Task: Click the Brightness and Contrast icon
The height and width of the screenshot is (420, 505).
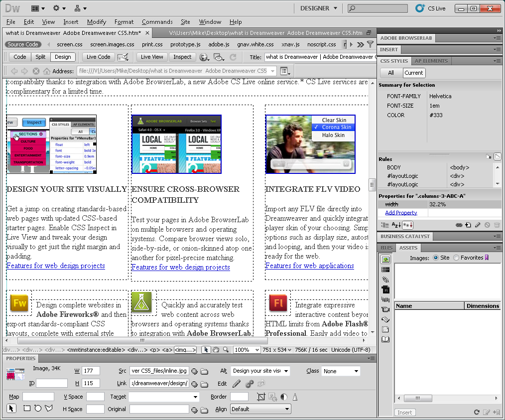Action: [283, 397]
